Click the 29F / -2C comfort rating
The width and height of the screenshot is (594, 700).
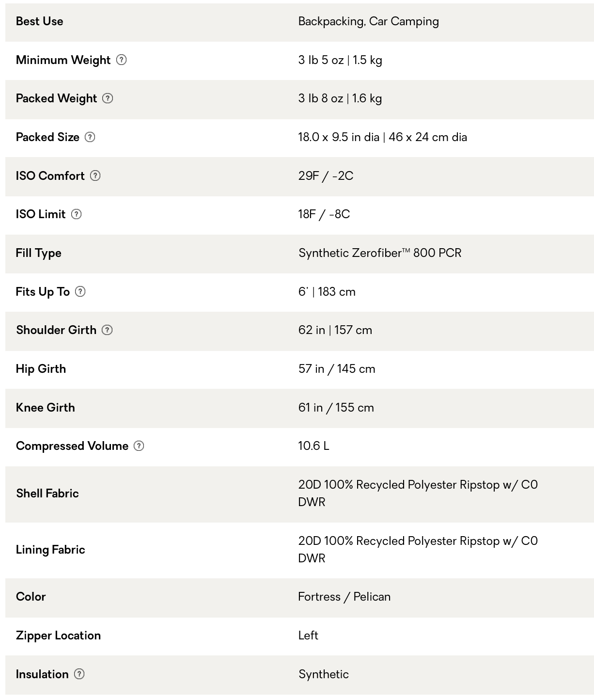pos(326,175)
